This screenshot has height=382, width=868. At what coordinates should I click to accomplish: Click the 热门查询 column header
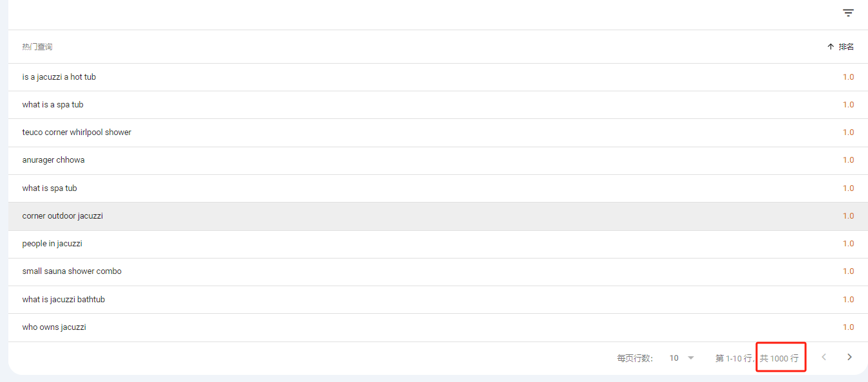[x=37, y=47]
